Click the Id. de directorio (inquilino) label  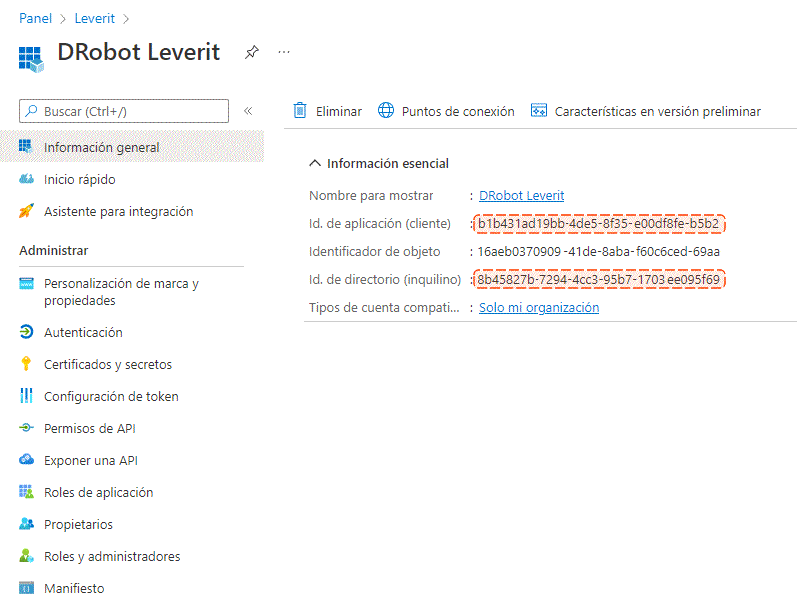[385, 280]
